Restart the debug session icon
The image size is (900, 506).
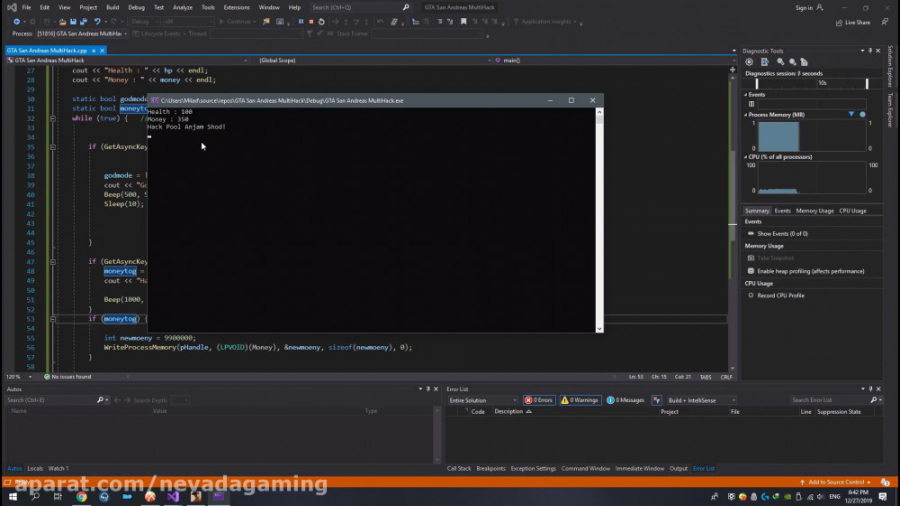tap(321, 22)
